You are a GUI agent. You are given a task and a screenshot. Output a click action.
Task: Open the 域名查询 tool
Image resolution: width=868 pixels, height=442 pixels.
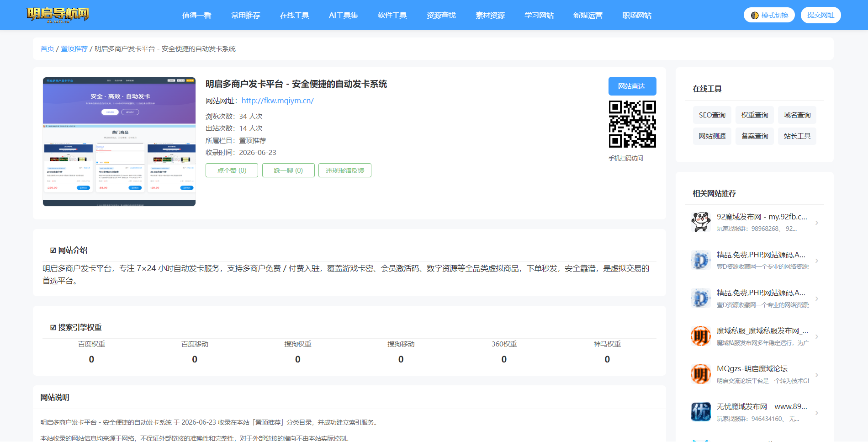(797, 115)
